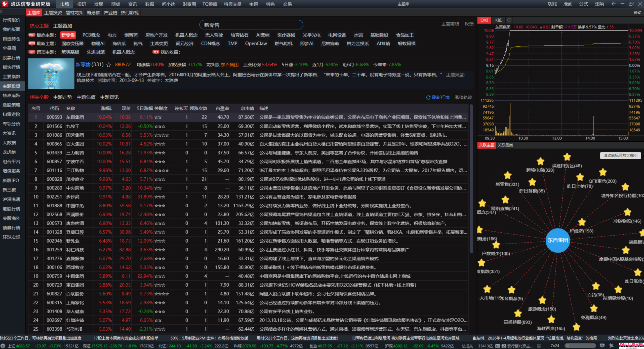Select the 九牧王 row in the stock table
Image resolution: width=644 pixels, height=349 pixels.
click(x=248, y=126)
